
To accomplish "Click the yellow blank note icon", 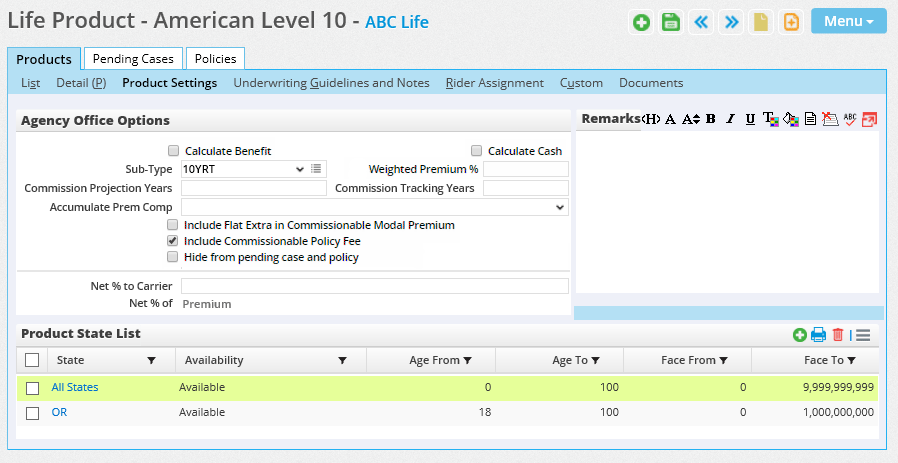I will (761, 22).
